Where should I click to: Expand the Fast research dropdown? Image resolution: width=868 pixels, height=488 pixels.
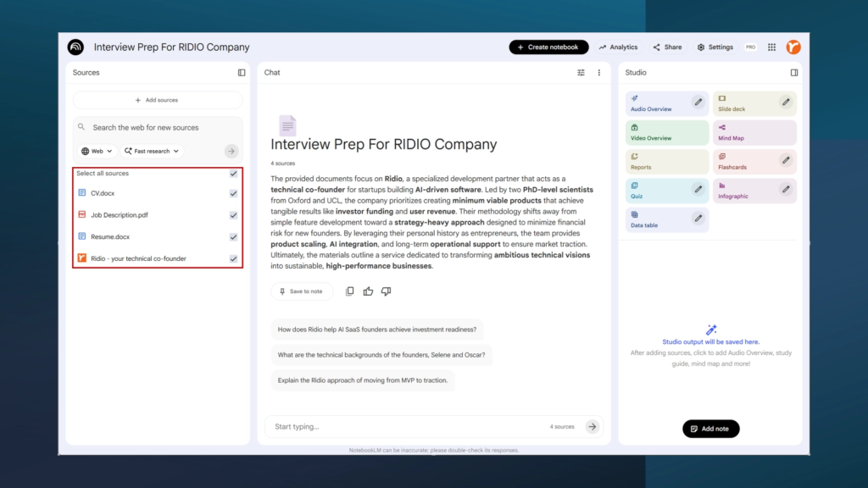tap(153, 152)
